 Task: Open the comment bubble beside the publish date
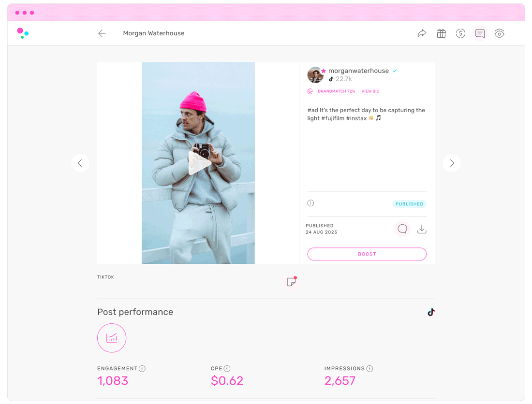point(402,229)
